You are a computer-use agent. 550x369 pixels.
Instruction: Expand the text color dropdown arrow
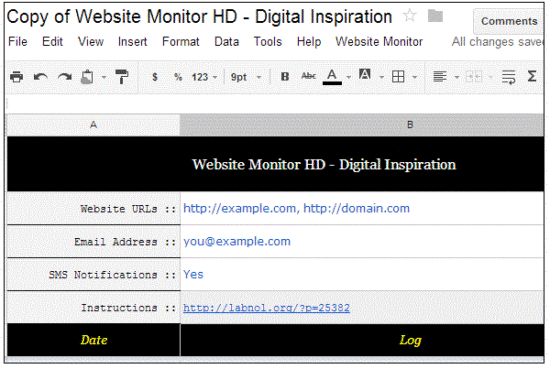pyautogui.click(x=348, y=77)
